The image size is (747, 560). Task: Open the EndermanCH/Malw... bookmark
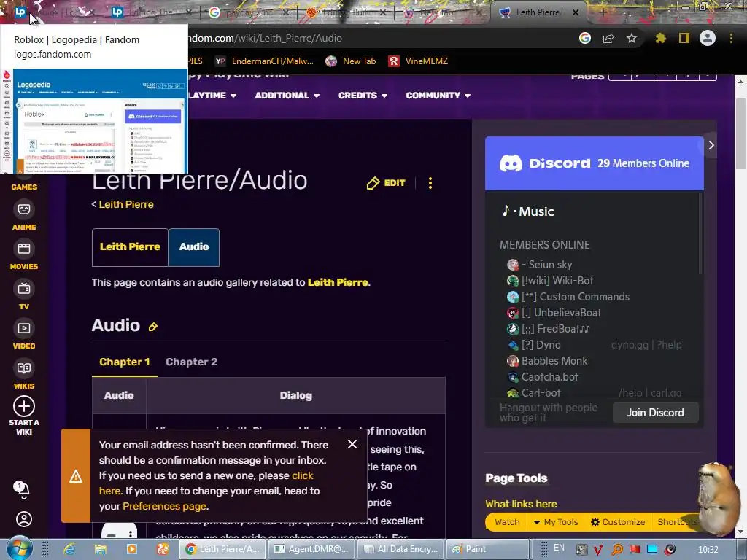click(x=264, y=61)
